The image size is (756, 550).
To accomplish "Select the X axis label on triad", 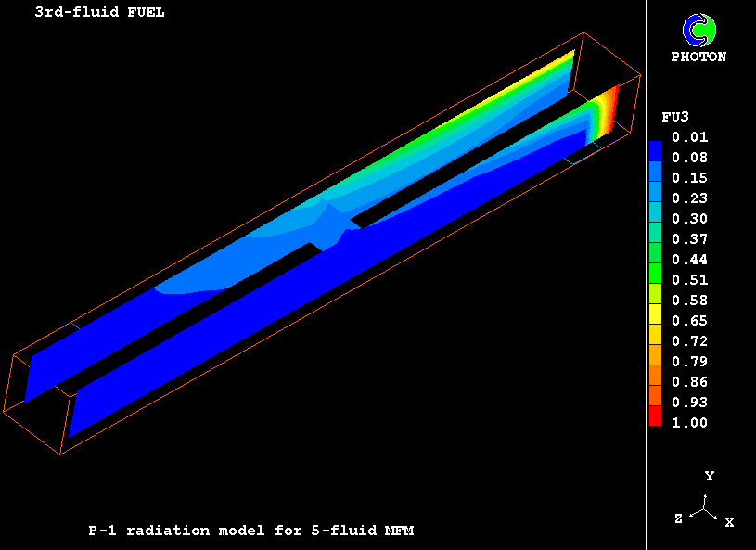I will point(729,522).
